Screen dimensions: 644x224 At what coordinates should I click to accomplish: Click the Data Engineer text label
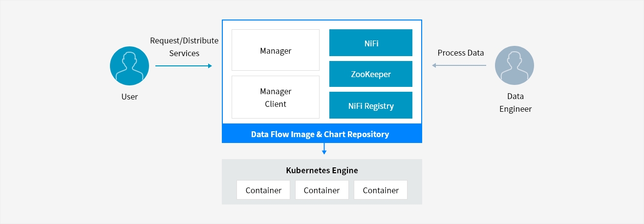[515, 102]
